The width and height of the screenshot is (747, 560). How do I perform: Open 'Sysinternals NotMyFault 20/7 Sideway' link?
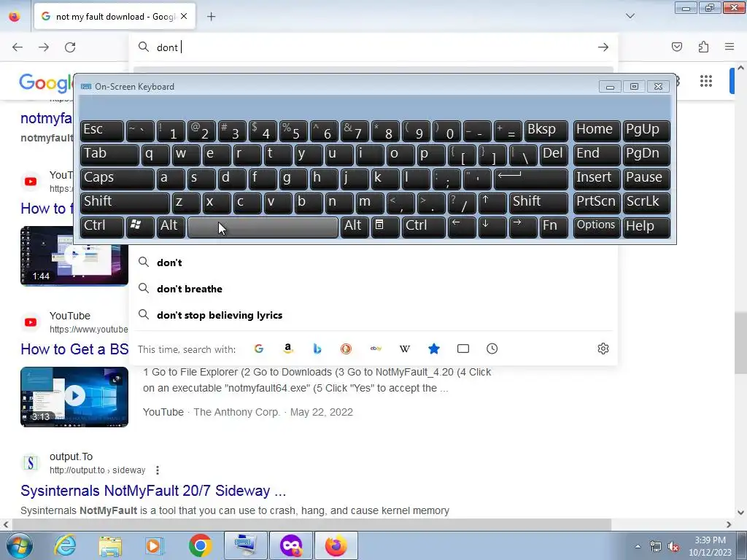(x=153, y=491)
